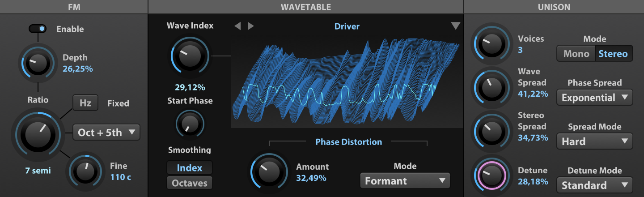Expand the Exponential Phase Spread dropdown
Screen dimensions: 644x197
pyautogui.click(x=595, y=98)
